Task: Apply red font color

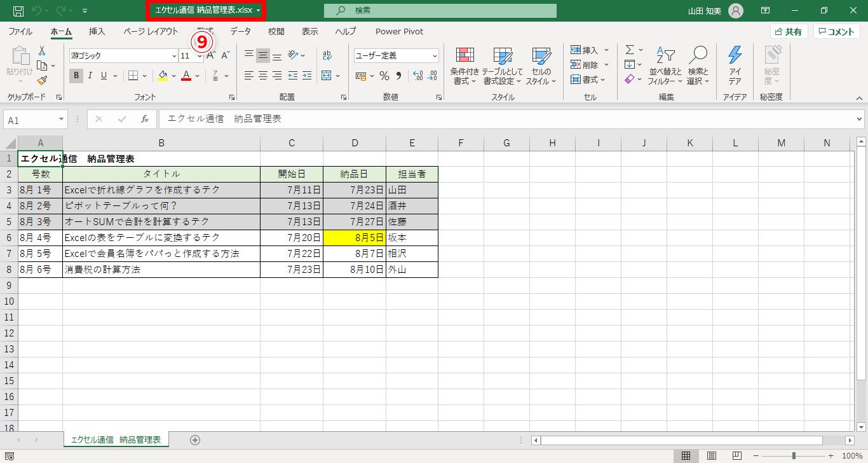Action: (x=186, y=76)
